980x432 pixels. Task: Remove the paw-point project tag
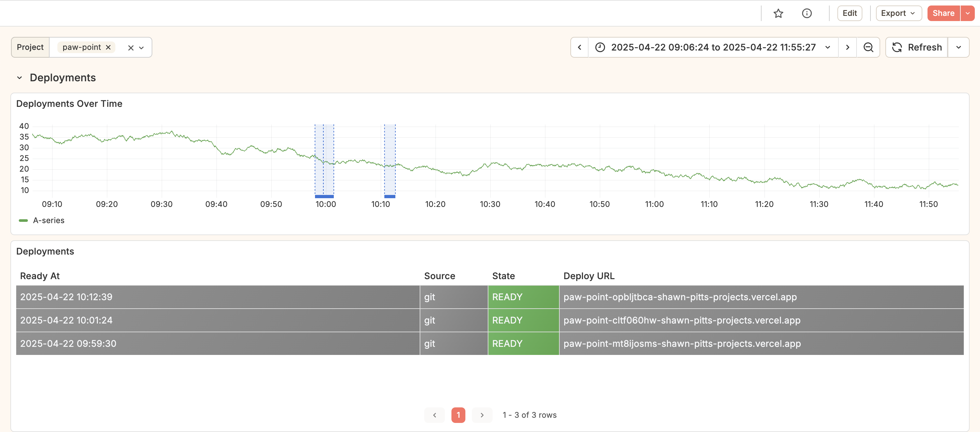pyautogui.click(x=109, y=48)
